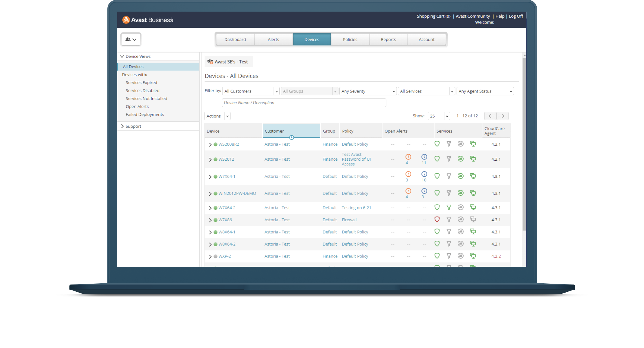Open the All Customers filter dropdown
This screenshot has width=644, height=348.
pyautogui.click(x=251, y=91)
